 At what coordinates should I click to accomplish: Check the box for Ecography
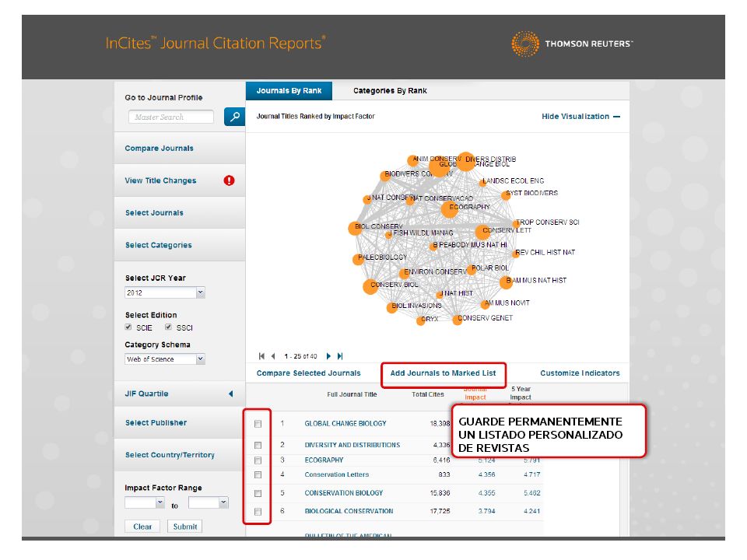(x=258, y=460)
